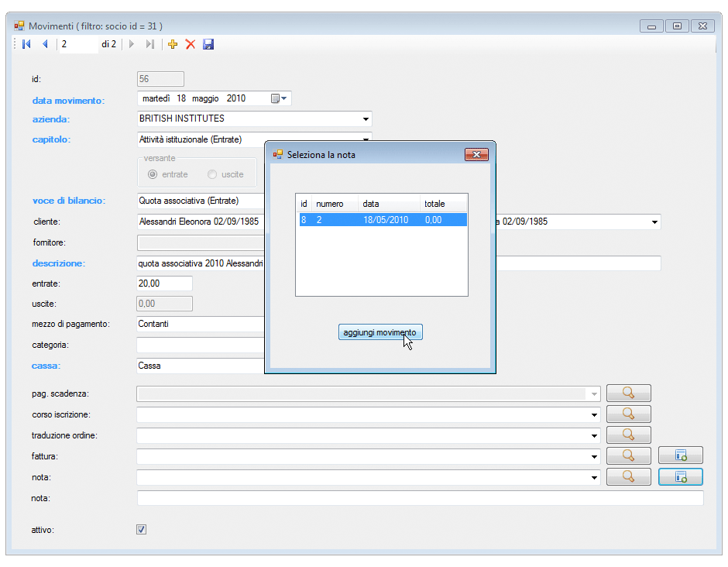Viewport: 728px width, 567px height.
Task: Create new fattura with add-table button
Action: tap(681, 455)
